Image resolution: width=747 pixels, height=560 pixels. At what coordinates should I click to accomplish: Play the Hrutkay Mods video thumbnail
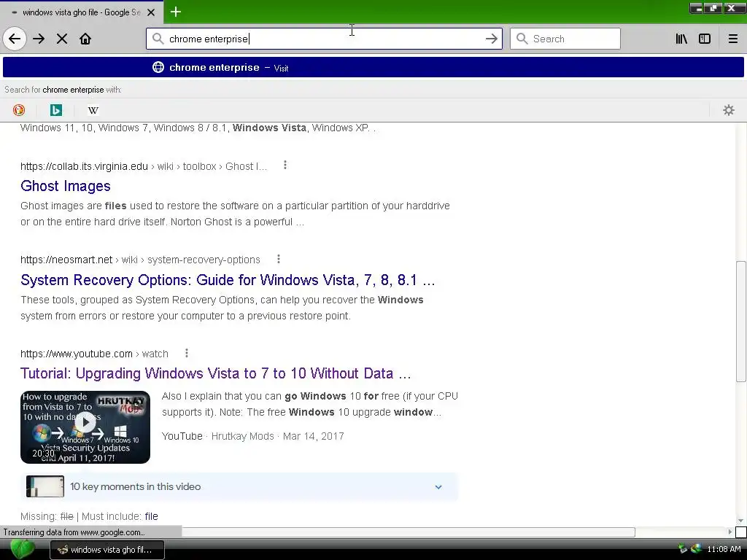coord(85,427)
